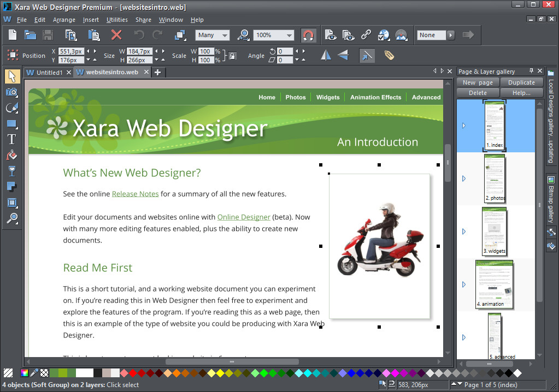Follow the Online Designer link
The width and height of the screenshot is (559, 392).
244,217
